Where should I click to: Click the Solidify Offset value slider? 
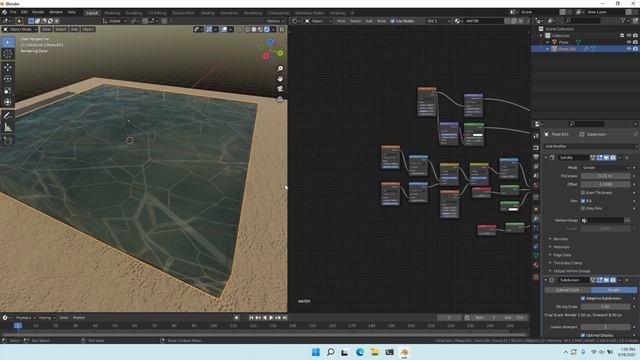pyautogui.click(x=606, y=184)
